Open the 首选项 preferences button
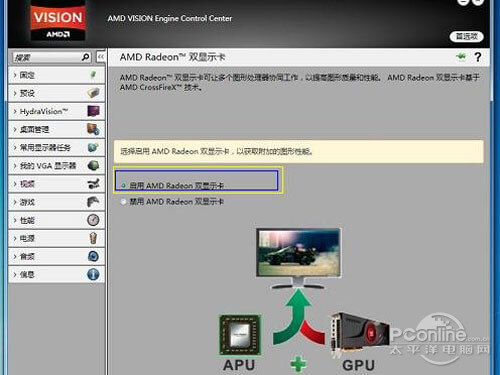500x375 pixels. [x=467, y=36]
